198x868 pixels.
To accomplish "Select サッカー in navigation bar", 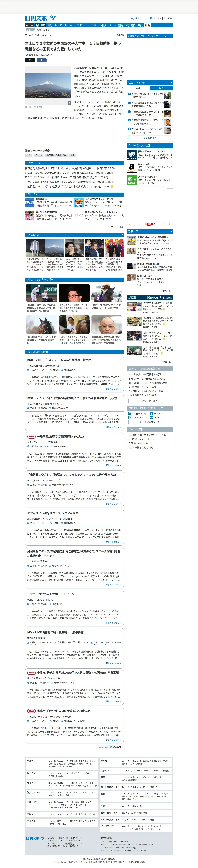I will (x=70, y=25).
